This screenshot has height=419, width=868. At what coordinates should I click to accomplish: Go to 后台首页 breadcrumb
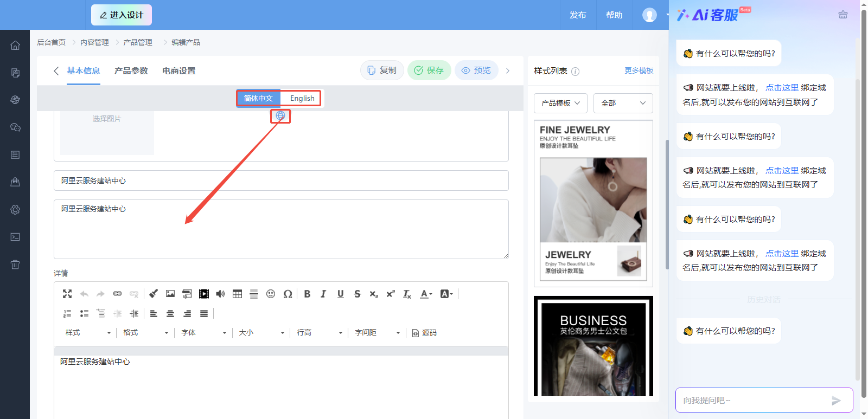(x=51, y=42)
